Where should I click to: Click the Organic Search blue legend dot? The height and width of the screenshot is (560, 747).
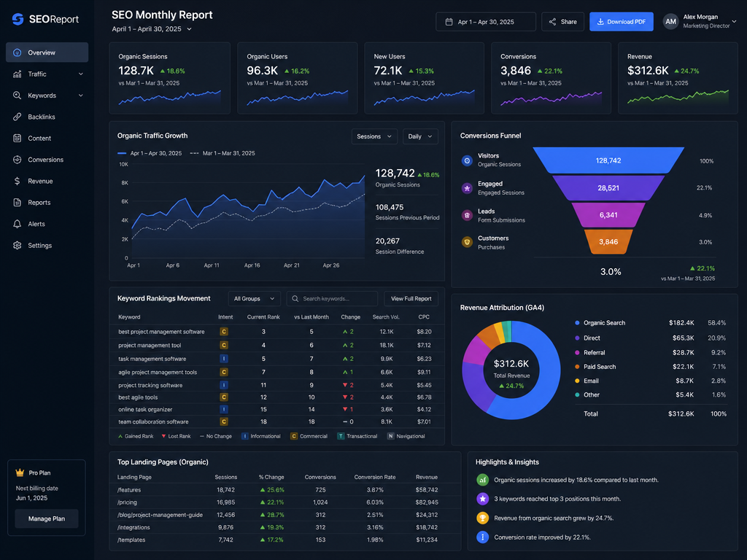(x=577, y=323)
